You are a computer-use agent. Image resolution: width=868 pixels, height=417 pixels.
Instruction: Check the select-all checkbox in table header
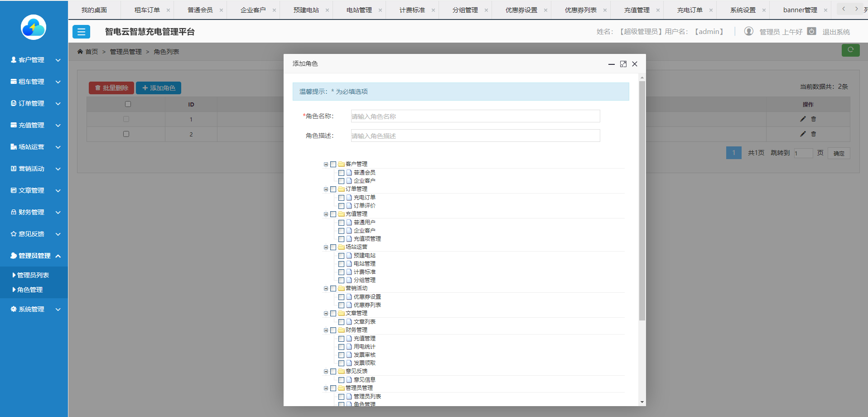pos(127,104)
